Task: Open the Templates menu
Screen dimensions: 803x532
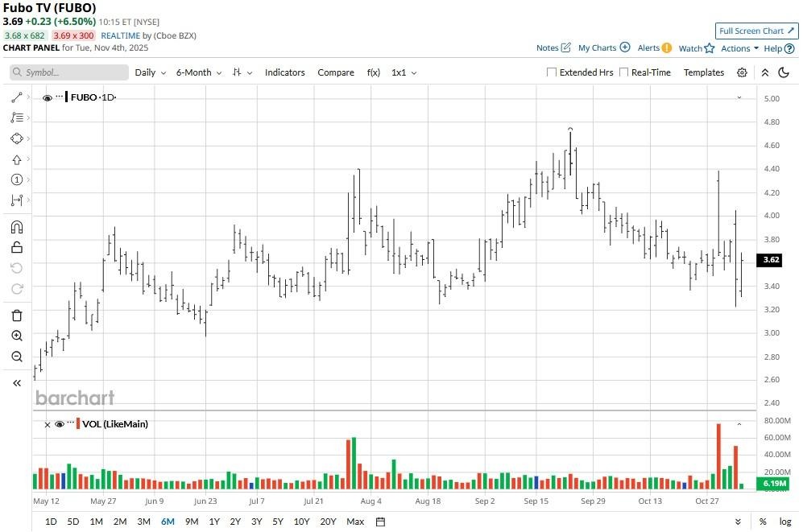Action: [x=704, y=72]
